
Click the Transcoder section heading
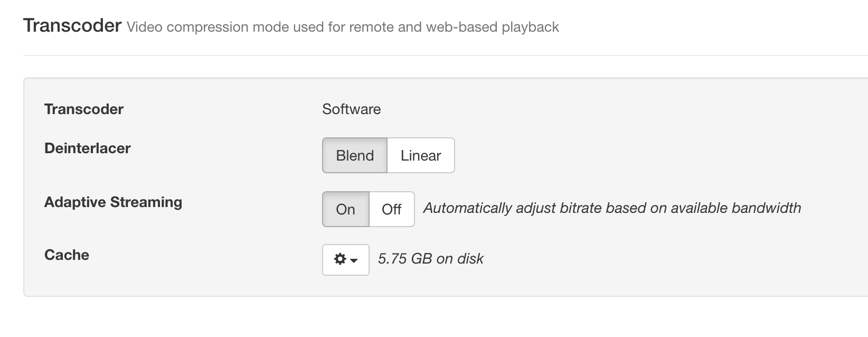point(72,25)
